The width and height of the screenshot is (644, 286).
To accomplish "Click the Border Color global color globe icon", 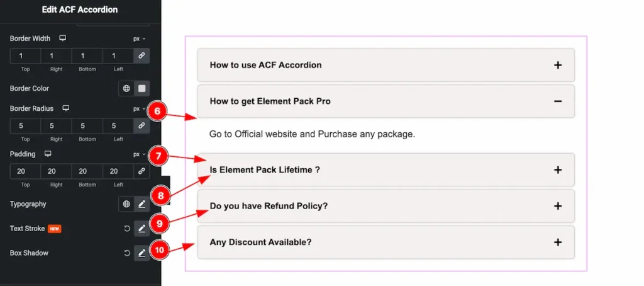I will coord(126,89).
